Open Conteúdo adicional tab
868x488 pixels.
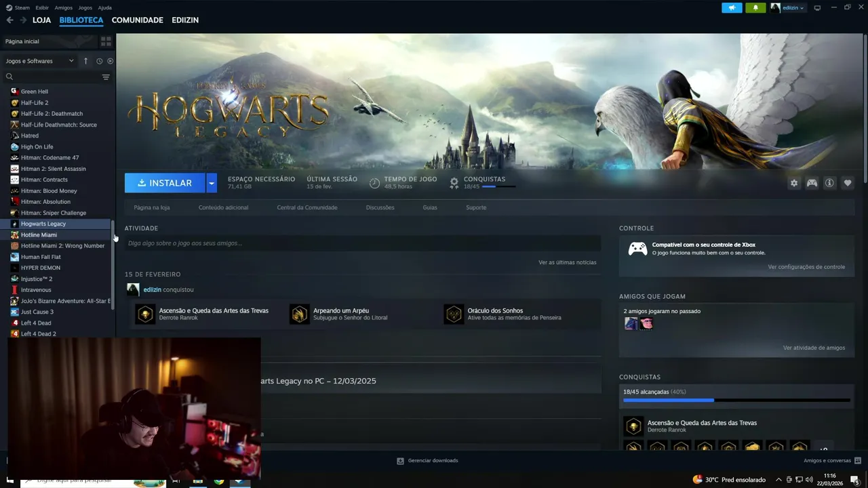[223, 207]
